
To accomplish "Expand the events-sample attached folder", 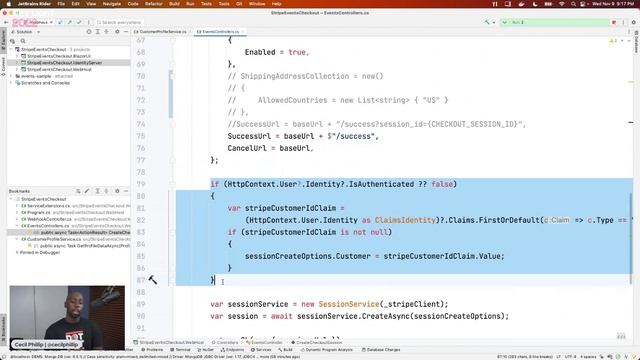I will (11, 76).
